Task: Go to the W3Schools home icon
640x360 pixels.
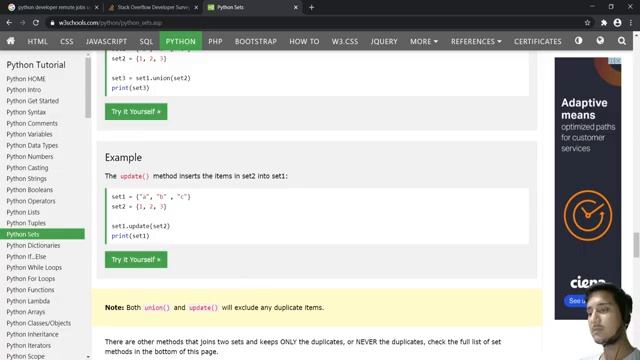Action: [11, 41]
